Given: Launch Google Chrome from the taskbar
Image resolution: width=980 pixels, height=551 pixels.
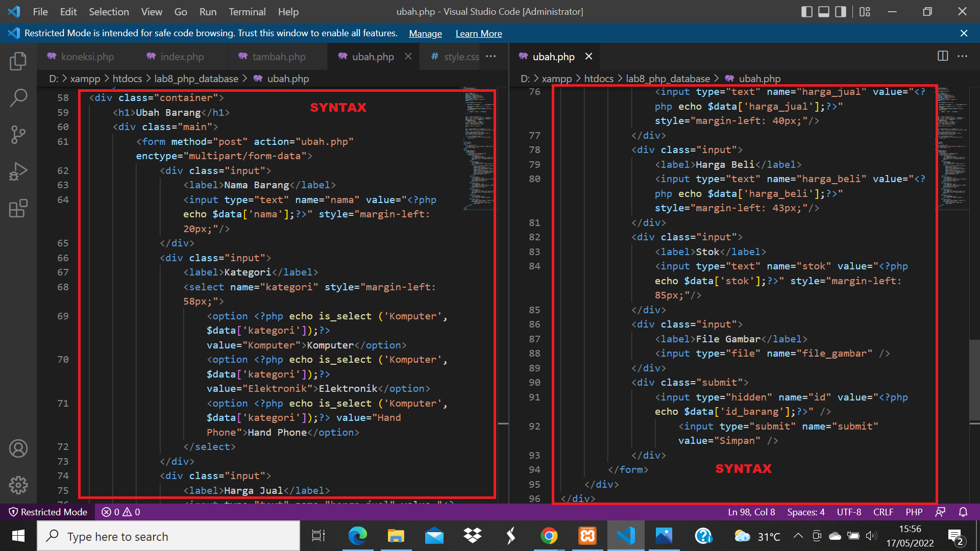Looking at the screenshot, I should (549, 536).
